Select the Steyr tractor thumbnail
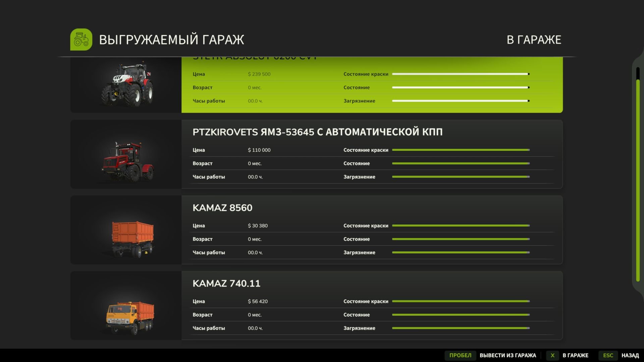Viewport: 644px width, 362px height. [x=126, y=85]
